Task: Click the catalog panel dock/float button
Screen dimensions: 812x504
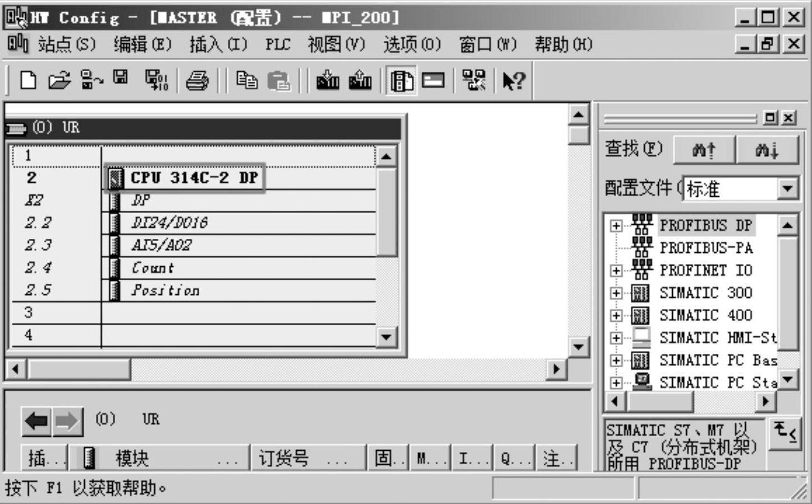Action: [771, 118]
